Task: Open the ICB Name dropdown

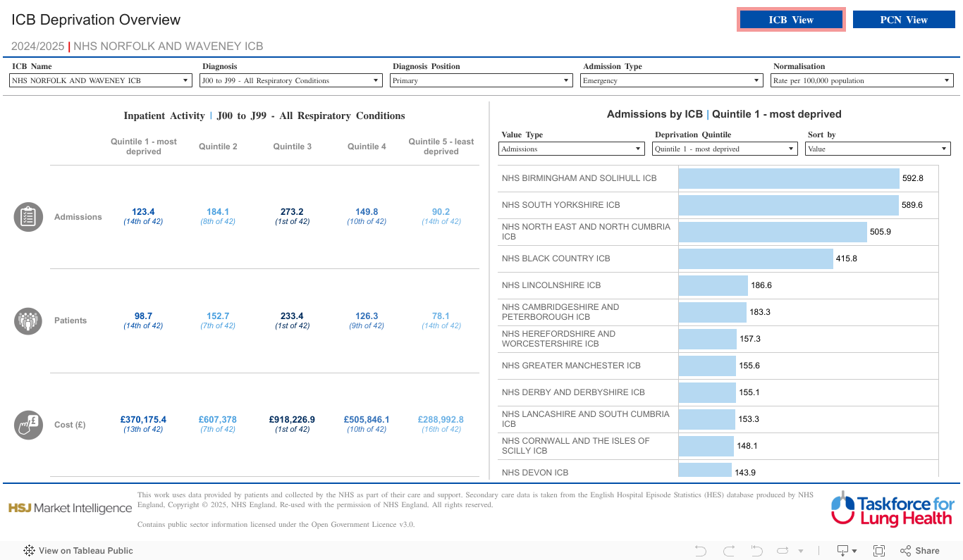Action: tap(100, 81)
